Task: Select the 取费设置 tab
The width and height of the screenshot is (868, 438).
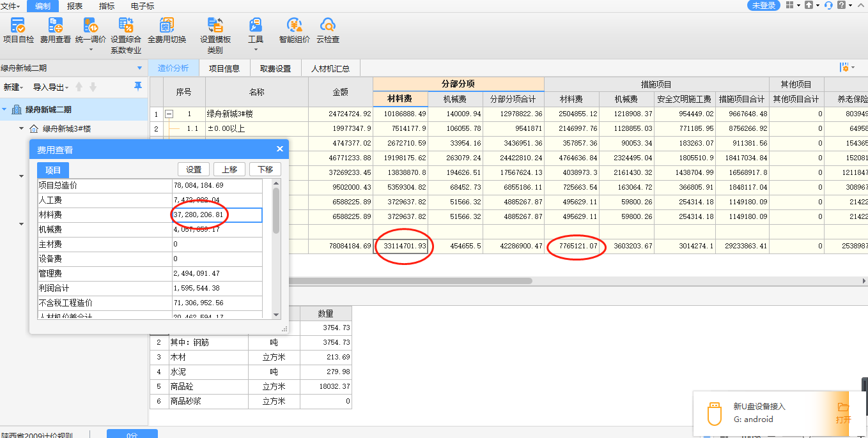Action: click(x=275, y=68)
